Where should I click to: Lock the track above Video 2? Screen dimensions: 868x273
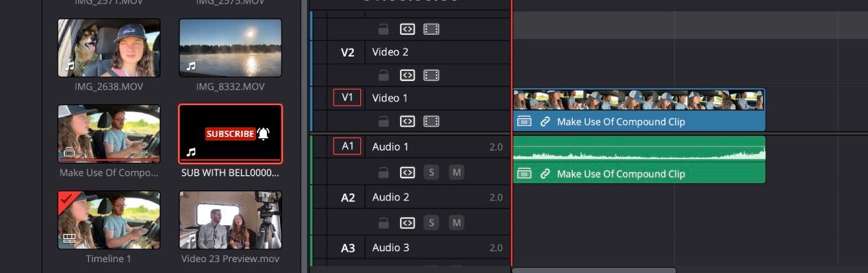tap(384, 30)
